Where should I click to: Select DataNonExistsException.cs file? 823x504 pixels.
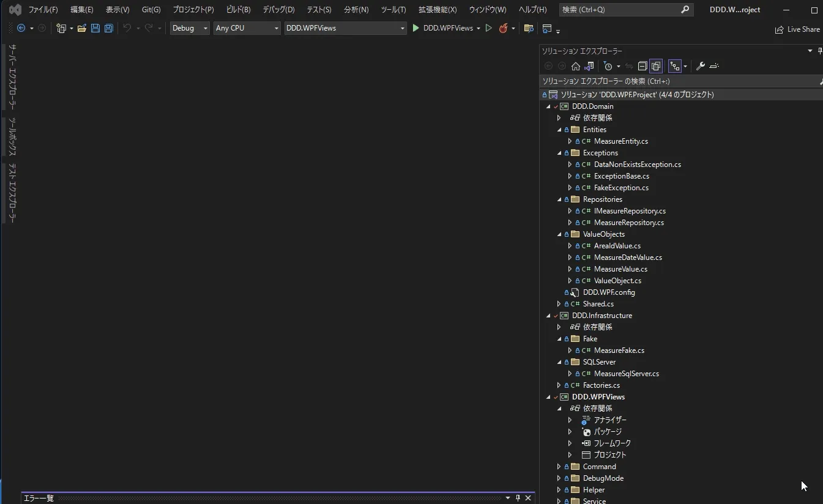point(637,165)
